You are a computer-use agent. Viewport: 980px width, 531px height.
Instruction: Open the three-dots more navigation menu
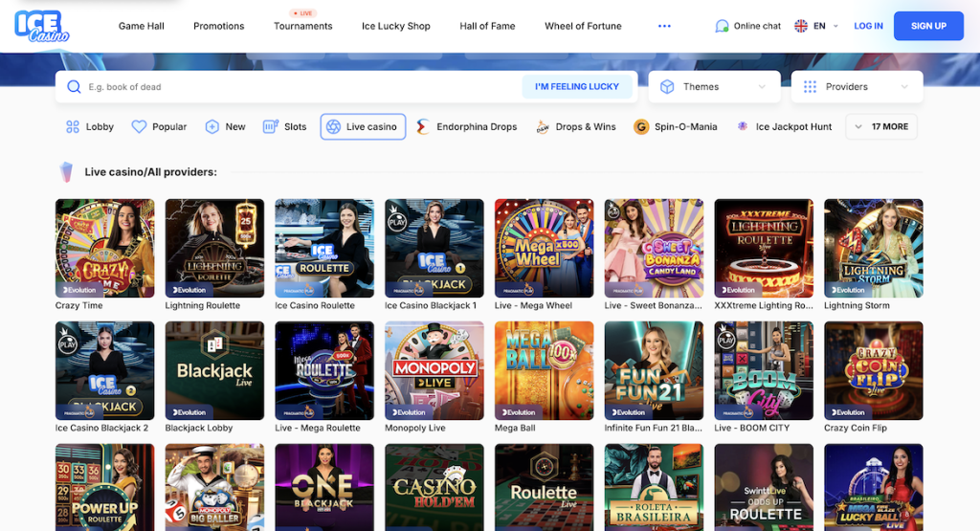point(664,26)
